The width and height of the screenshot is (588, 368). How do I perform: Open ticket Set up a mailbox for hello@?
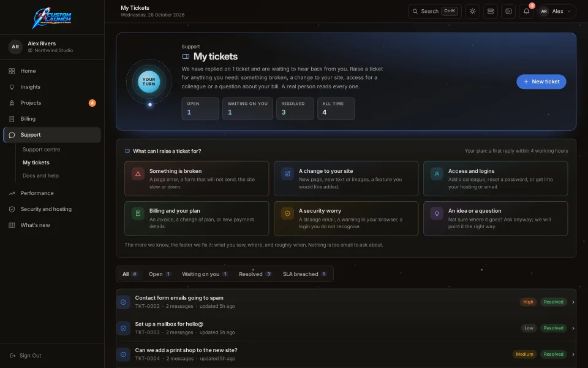[345, 328]
